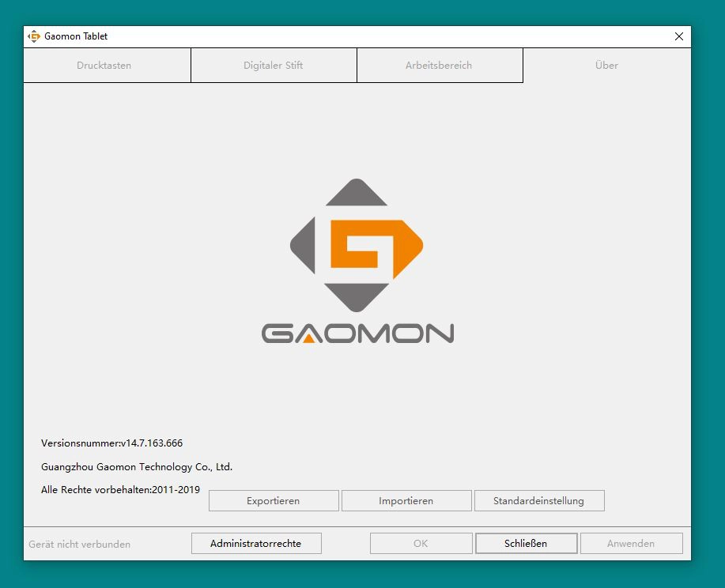This screenshot has height=588, width=725.
Task: Click the Versionsnummer:v14.7.163.666 text
Action: tap(112, 443)
